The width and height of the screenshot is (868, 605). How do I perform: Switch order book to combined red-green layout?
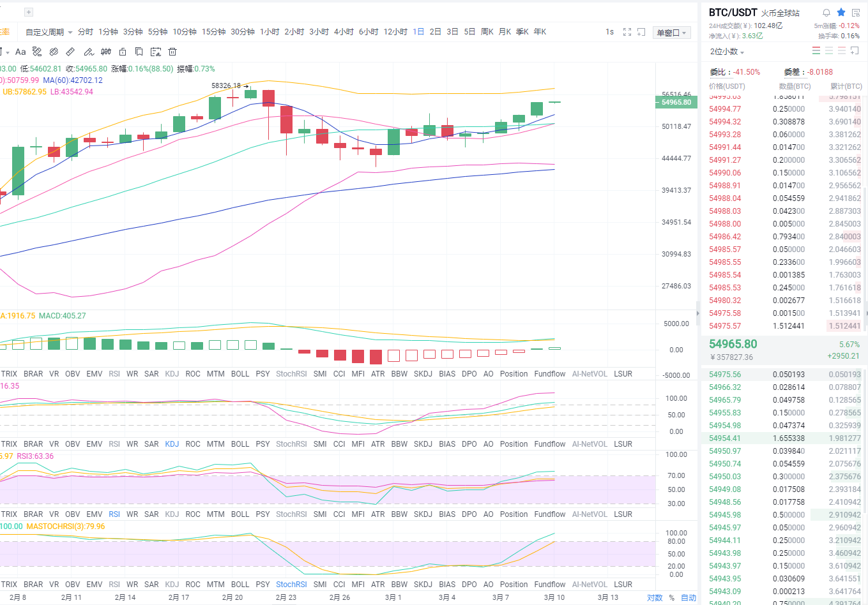816,50
